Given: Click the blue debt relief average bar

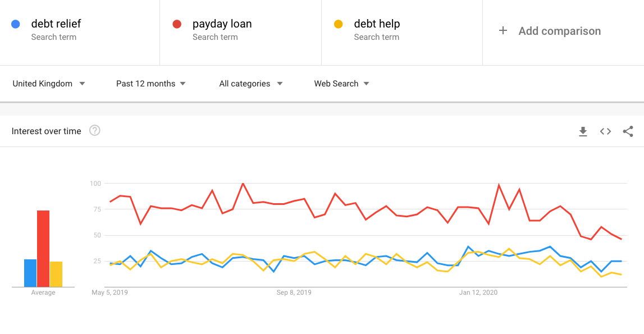Looking at the screenshot, I should pyautogui.click(x=30, y=273).
